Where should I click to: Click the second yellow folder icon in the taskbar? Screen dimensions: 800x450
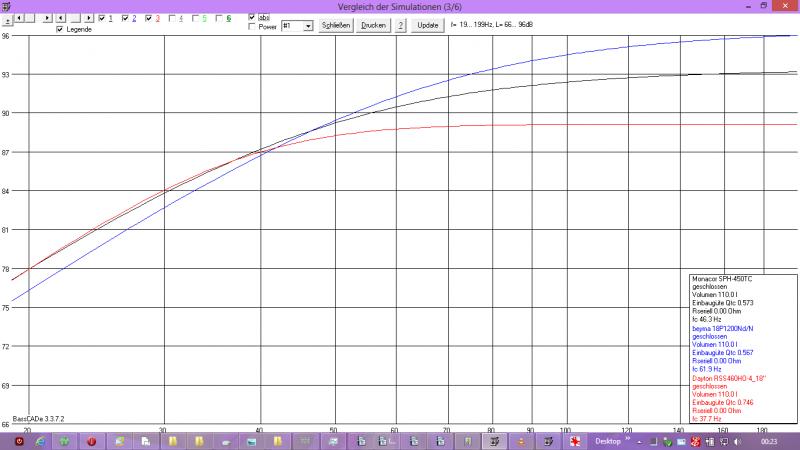point(199,441)
